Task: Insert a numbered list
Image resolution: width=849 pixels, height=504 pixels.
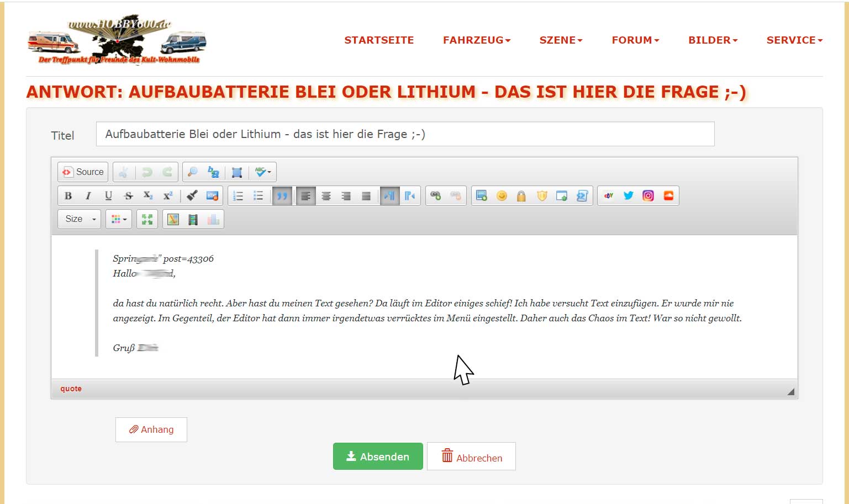Action: tap(238, 196)
